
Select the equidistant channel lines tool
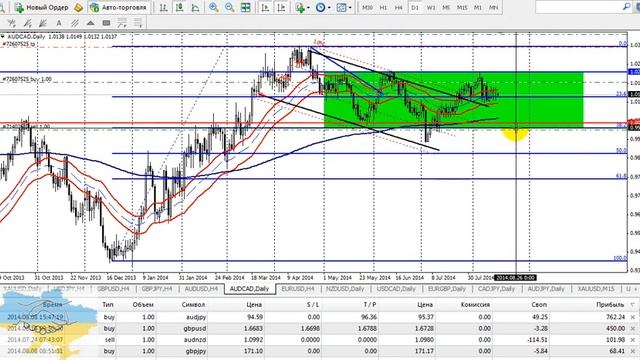[75, 23]
